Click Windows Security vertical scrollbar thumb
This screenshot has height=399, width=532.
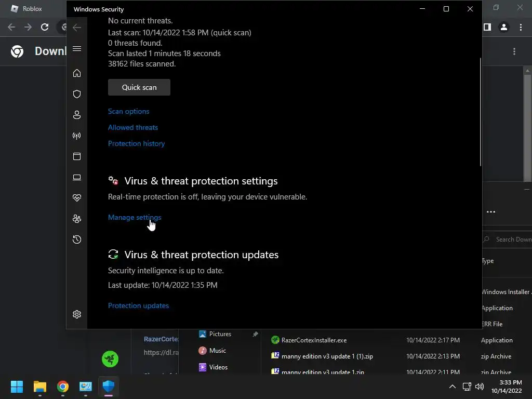click(x=481, y=112)
